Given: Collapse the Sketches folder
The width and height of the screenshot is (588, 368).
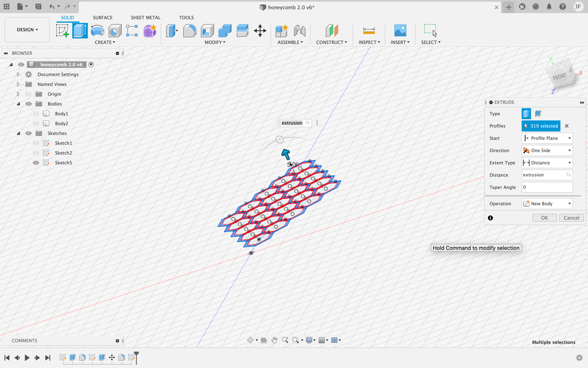Looking at the screenshot, I should click(18, 133).
